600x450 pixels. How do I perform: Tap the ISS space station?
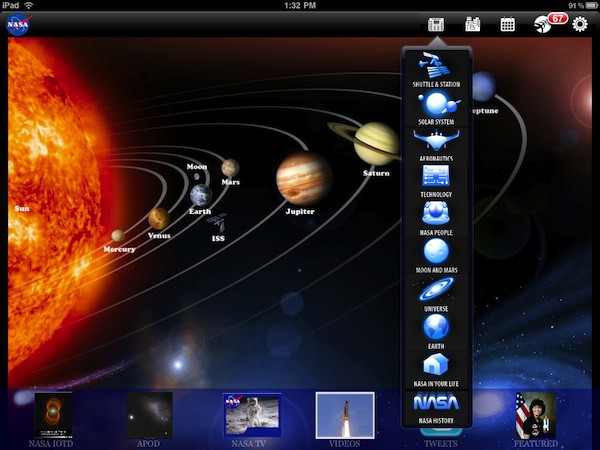click(x=217, y=223)
